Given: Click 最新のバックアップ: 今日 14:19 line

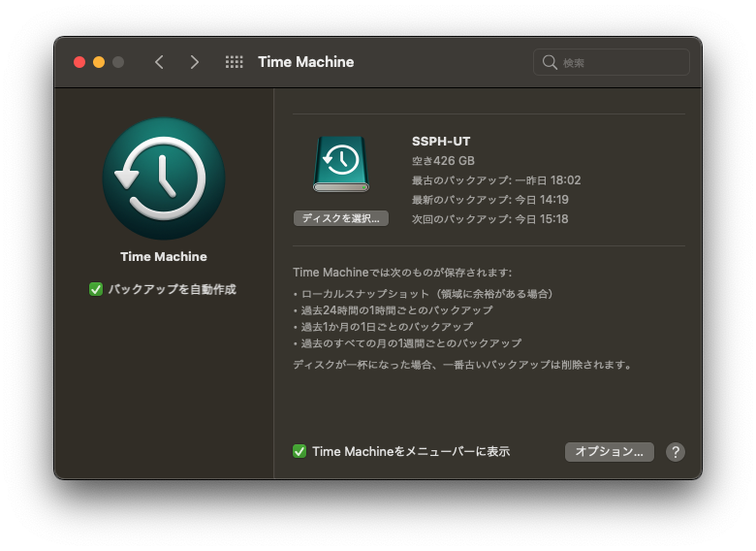Looking at the screenshot, I should (489, 200).
